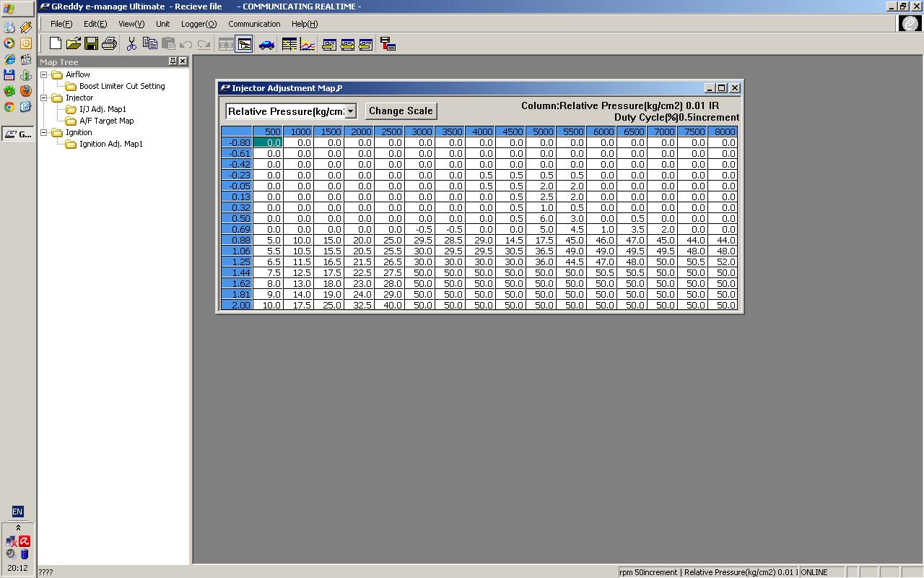Click the Cut scissors icon

point(131,45)
